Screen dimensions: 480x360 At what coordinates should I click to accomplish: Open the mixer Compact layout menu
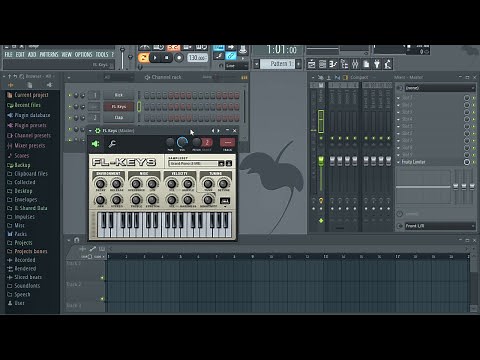coord(359,77)
